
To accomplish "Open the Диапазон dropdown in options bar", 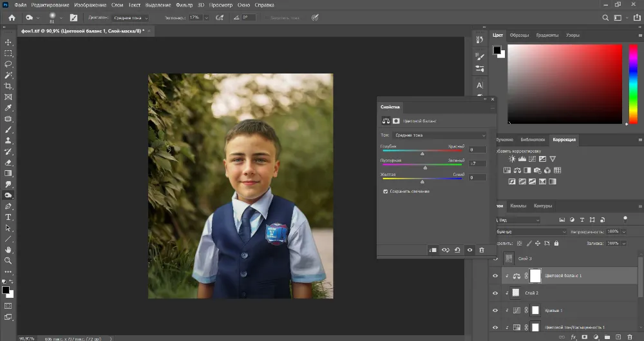I will point(130,18).
